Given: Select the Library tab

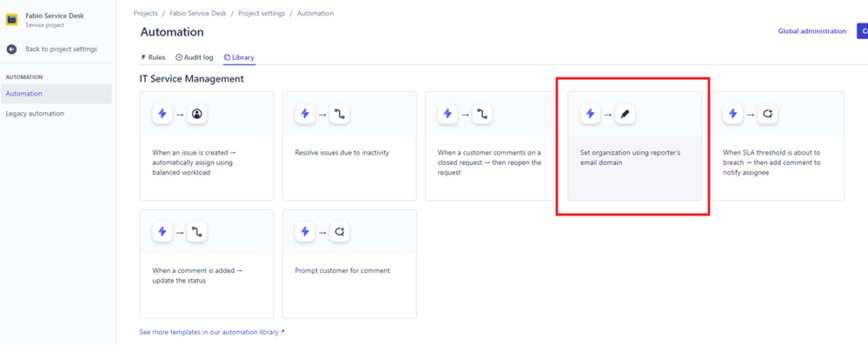Looking at the screenshot, I should coord(239,57).
